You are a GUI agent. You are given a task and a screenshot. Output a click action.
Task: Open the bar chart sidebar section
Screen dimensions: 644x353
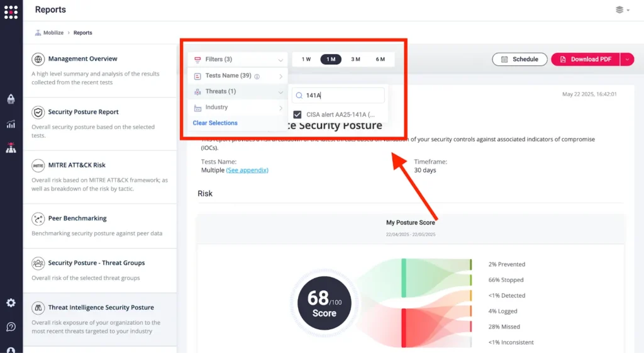pos(11,124)
